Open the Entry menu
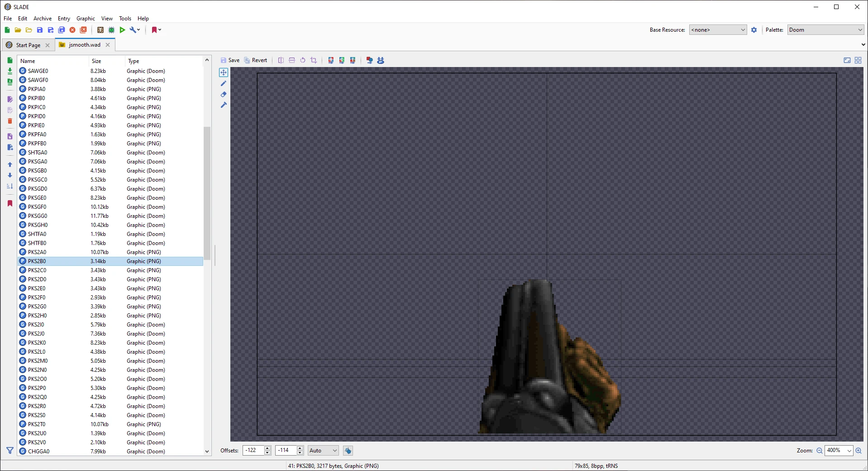868x471 pixels. point(64,19)
